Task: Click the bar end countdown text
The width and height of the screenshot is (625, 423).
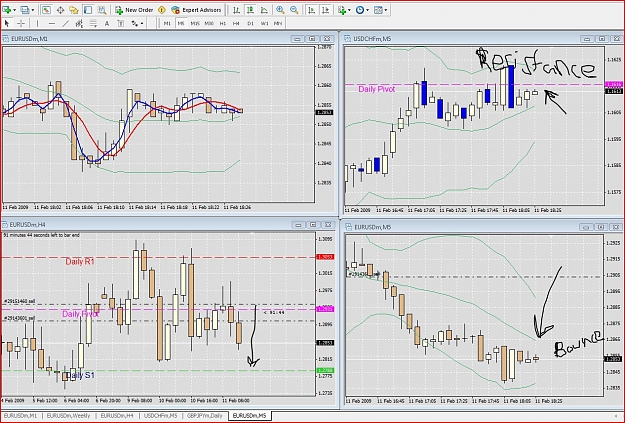Action: 41,235
